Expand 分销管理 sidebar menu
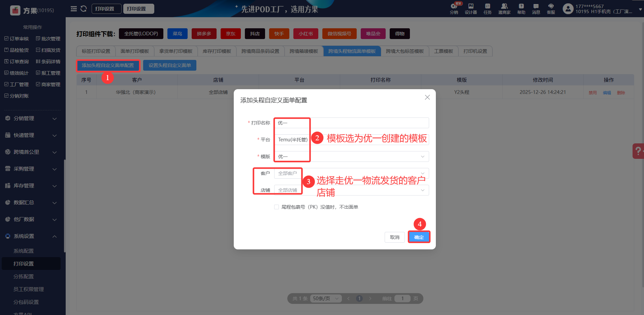The width and height of the screenshot is (644, 315). [31, 118]
